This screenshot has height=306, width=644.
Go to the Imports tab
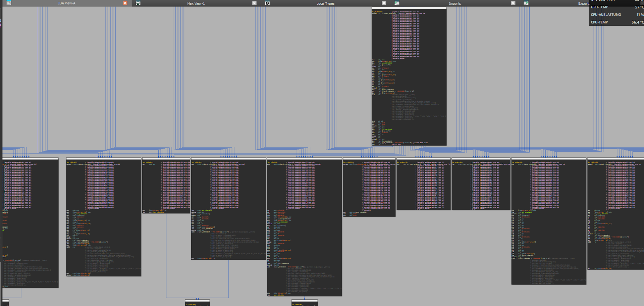tap(455, 3)
